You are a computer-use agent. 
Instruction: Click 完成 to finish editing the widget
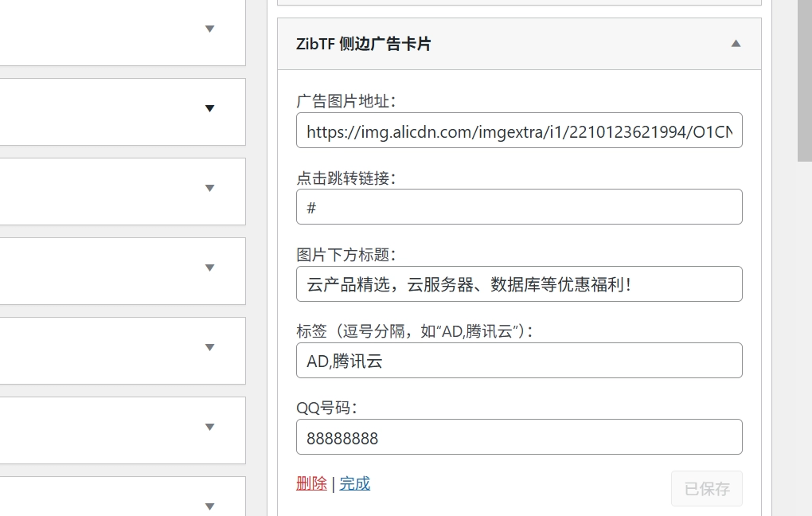coord(354,483)
